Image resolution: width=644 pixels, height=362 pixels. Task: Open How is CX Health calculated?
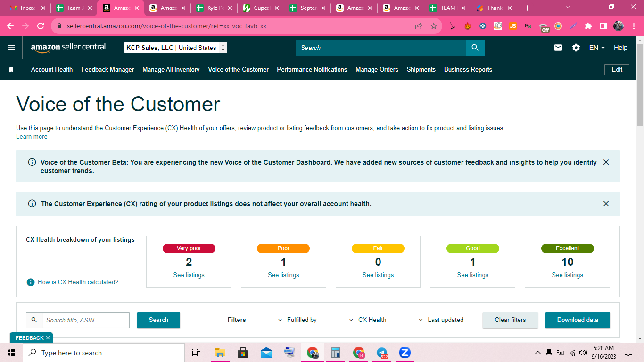(x=78, y=282)
